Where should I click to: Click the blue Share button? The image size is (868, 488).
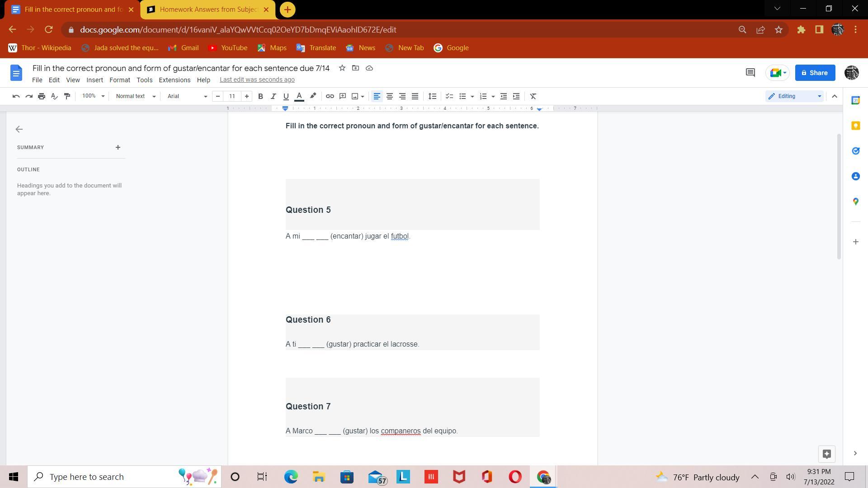815,73
